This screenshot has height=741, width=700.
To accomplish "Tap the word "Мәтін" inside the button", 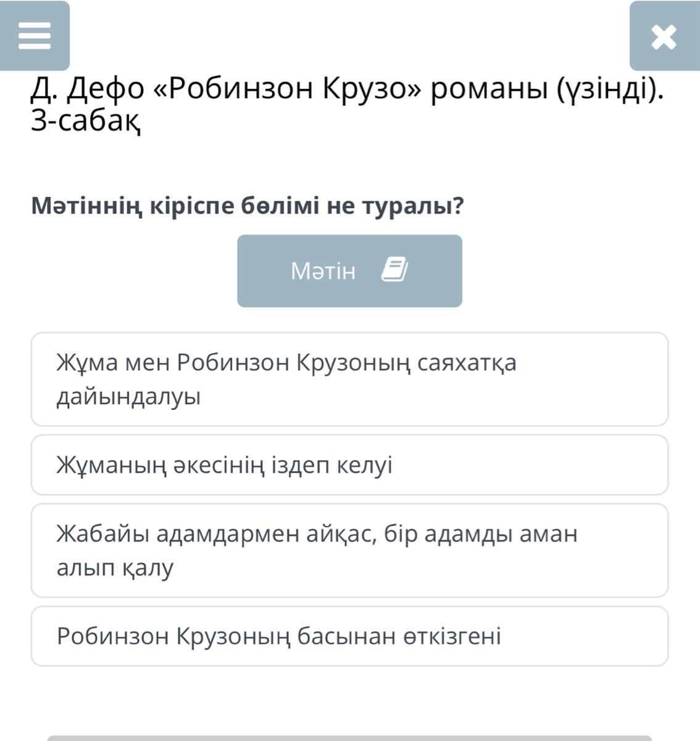I will (323, 271).
